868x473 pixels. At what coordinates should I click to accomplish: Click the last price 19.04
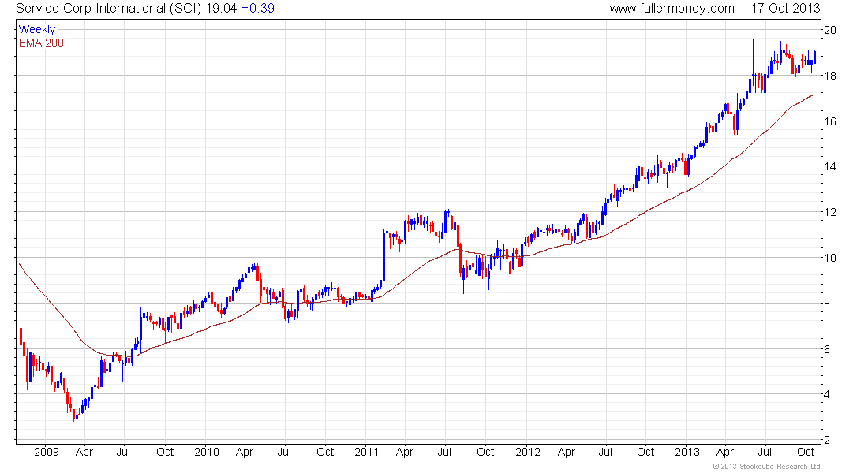click(222, 9)
